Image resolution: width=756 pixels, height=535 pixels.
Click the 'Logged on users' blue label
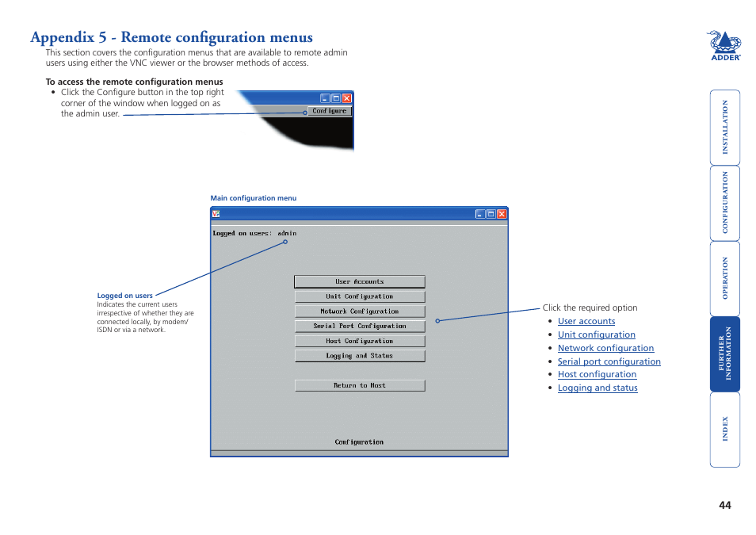(x=125, y=296)
